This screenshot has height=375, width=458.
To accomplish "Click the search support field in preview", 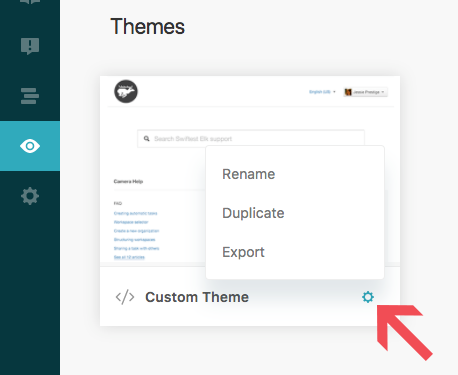I will (251, 138).
